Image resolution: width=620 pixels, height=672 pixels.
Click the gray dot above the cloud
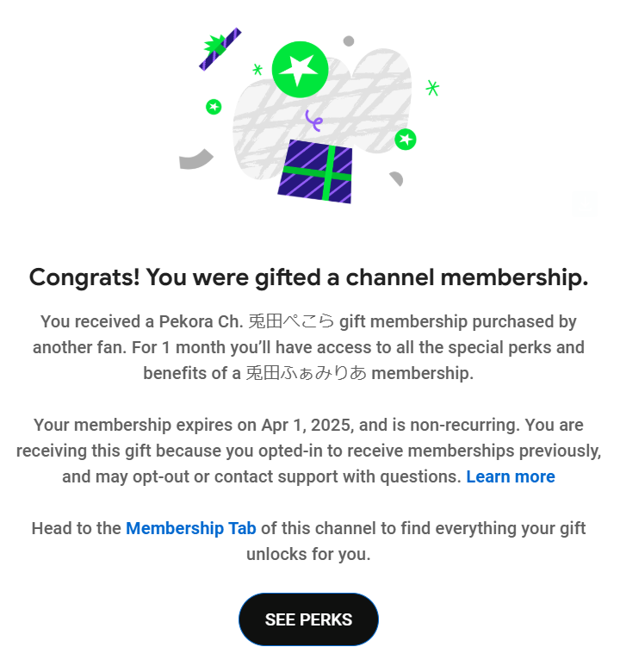coord(349,41)
